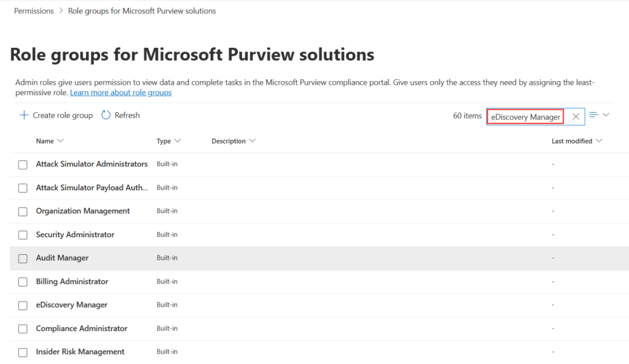
Task: Sort by Last modified column
Action: [576, 141]
